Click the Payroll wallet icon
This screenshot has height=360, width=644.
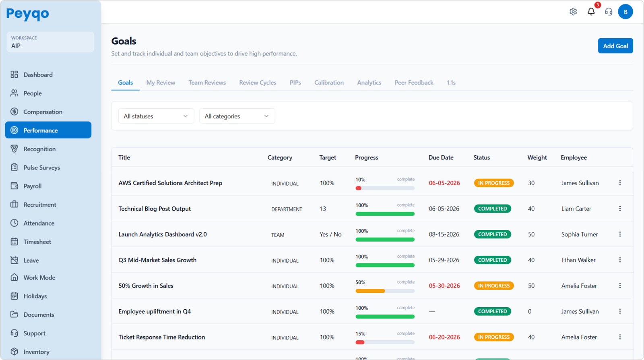[14, 186]
